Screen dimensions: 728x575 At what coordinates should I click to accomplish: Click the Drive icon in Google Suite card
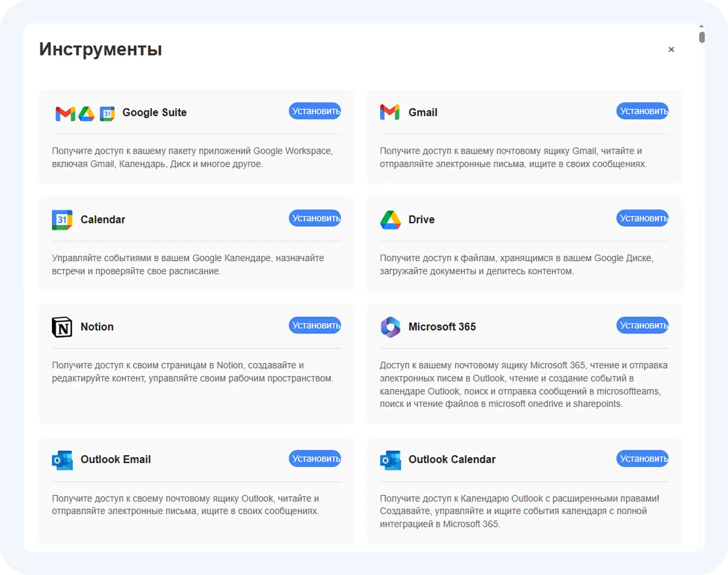click(86, 114)
